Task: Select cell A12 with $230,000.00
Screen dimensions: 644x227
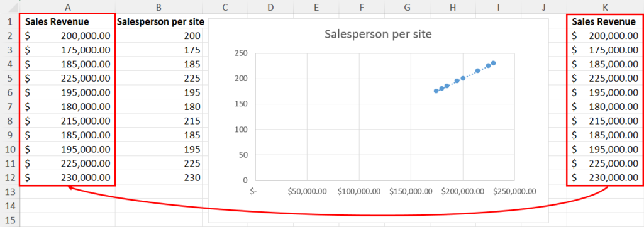Action: point(67,178)
